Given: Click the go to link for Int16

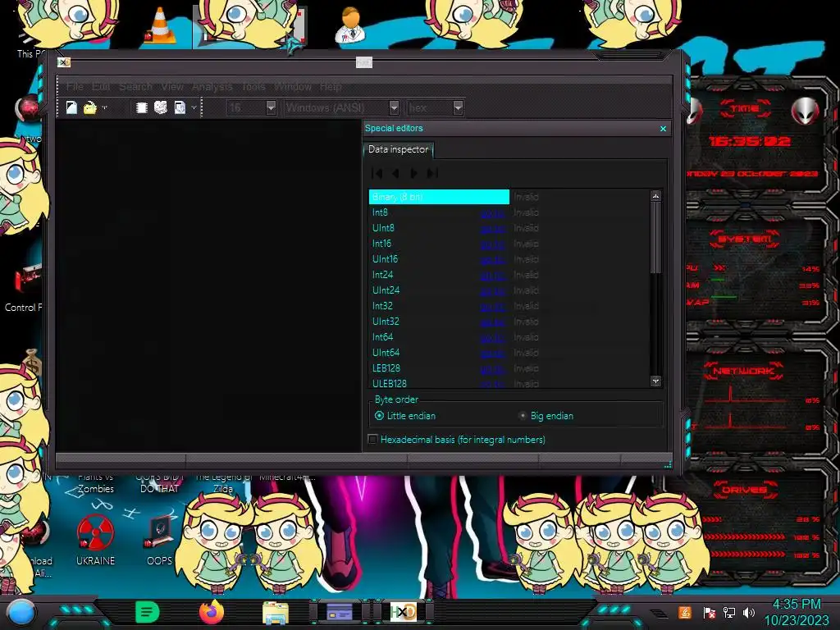Looking at the screenshot, I should [x=492, y=244].
